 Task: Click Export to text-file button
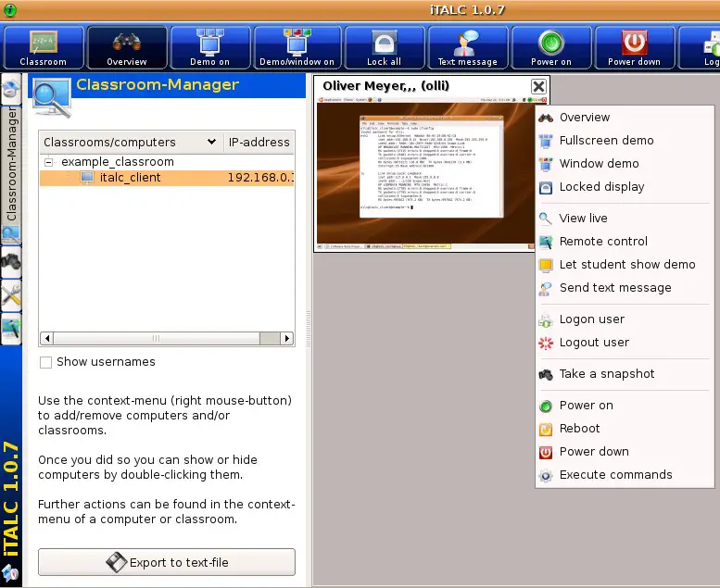click(167, 562)
